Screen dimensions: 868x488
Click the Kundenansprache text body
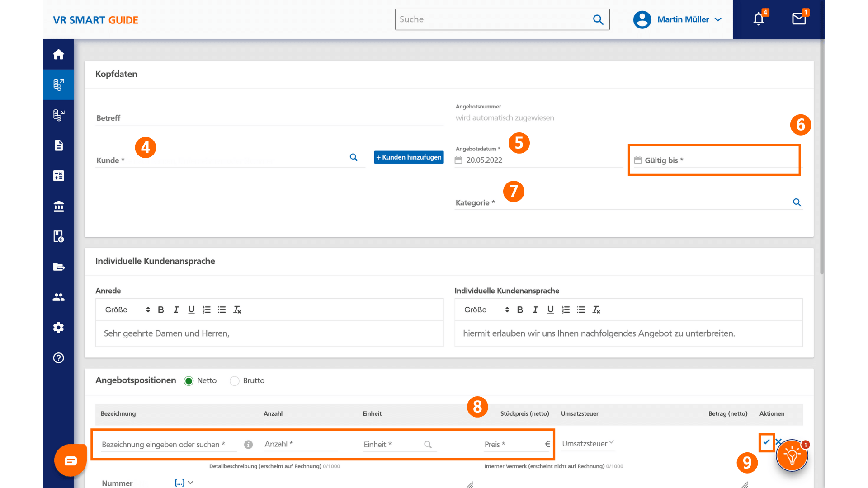(628, 333)
